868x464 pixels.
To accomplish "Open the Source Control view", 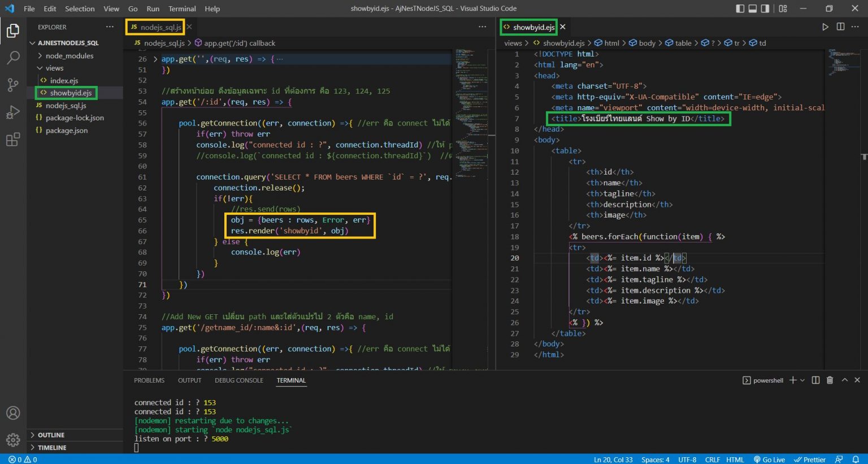I will tap(13, 85).
